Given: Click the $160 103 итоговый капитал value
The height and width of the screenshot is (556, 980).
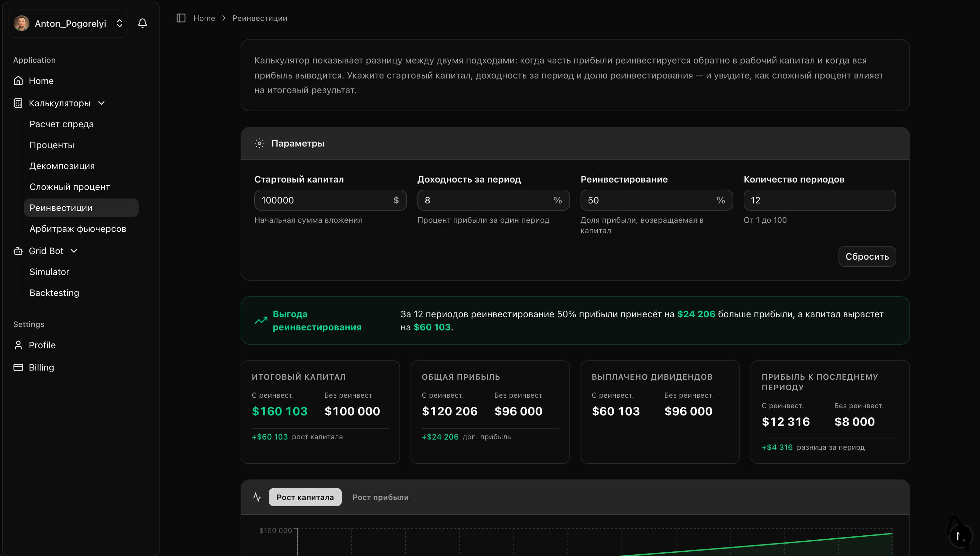Looking at the screenshot, I should click(280, 411).
